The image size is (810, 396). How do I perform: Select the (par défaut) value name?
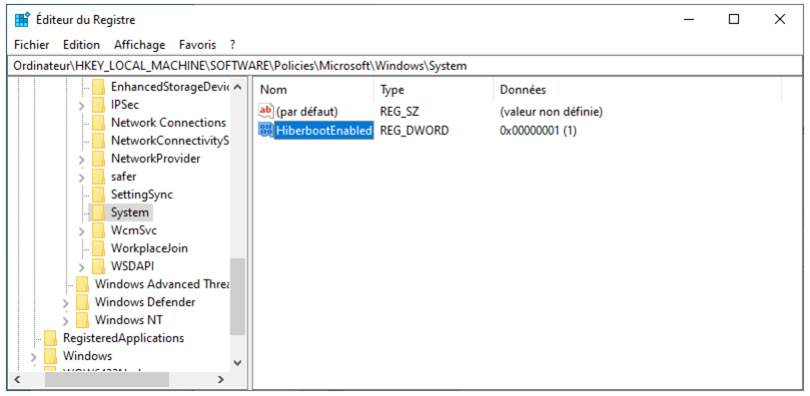point(307,111)
